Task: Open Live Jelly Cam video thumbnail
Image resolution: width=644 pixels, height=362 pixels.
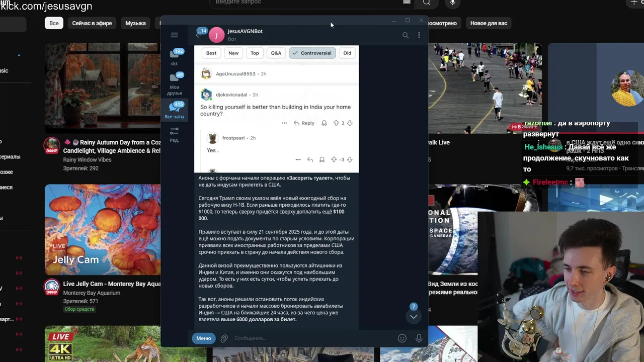Action: coord(103,230)
